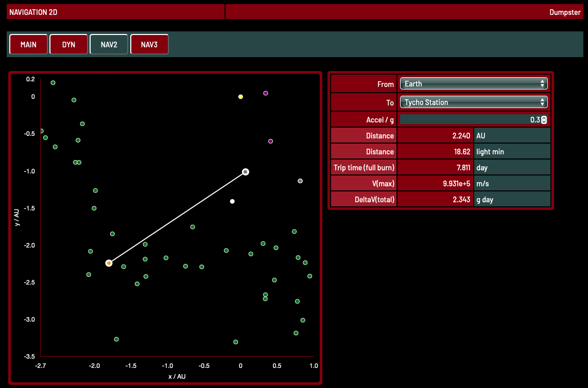Click the topmost magenta dot near the Sun
The height and width of the screenshot is (388, 588).
[x=266, y=93]
